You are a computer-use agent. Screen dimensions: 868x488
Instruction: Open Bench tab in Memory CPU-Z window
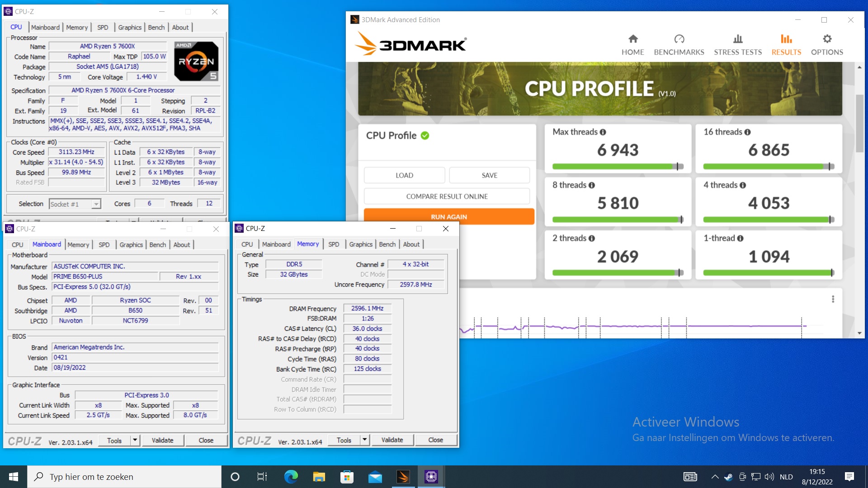pyautogui.click(x=387, y=244)
